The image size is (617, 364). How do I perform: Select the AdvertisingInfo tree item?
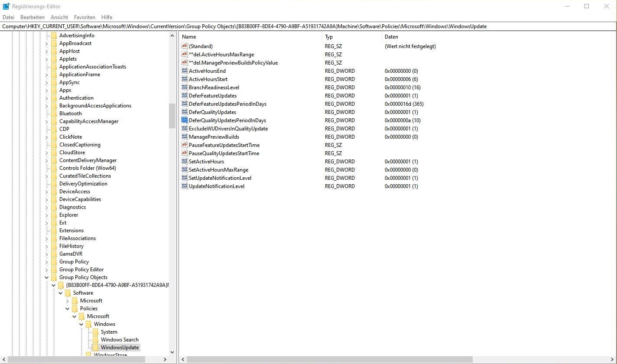pyautogui.click(x=77, y=36)
